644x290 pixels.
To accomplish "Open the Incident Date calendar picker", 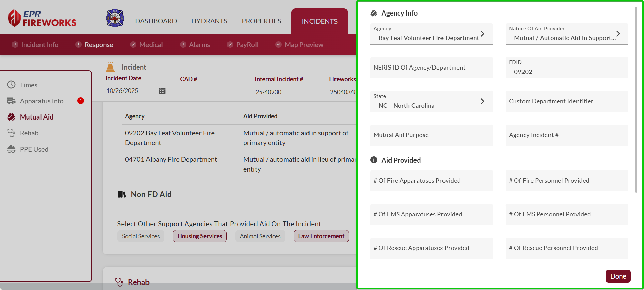I will pos(162,91).
